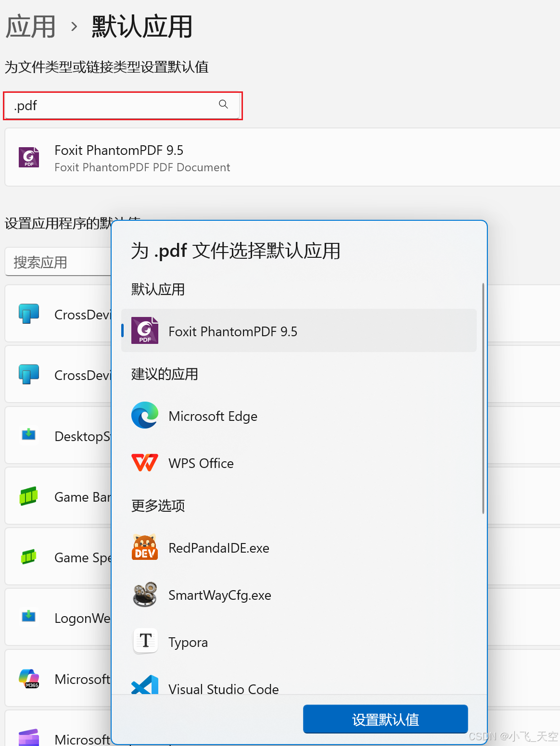560x746 pixels.
Task: Click the Microsoft 365 Copilot icon
Action: click(x=29, y=678)
